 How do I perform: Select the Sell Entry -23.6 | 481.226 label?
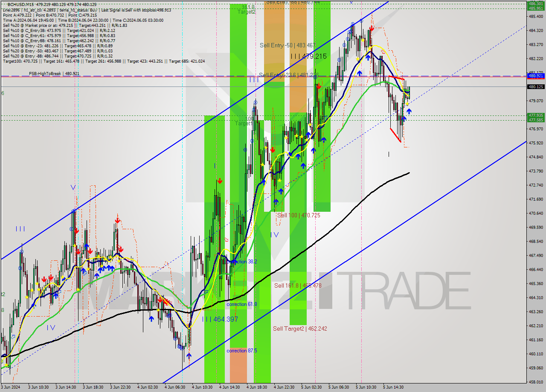coord(289,75)
